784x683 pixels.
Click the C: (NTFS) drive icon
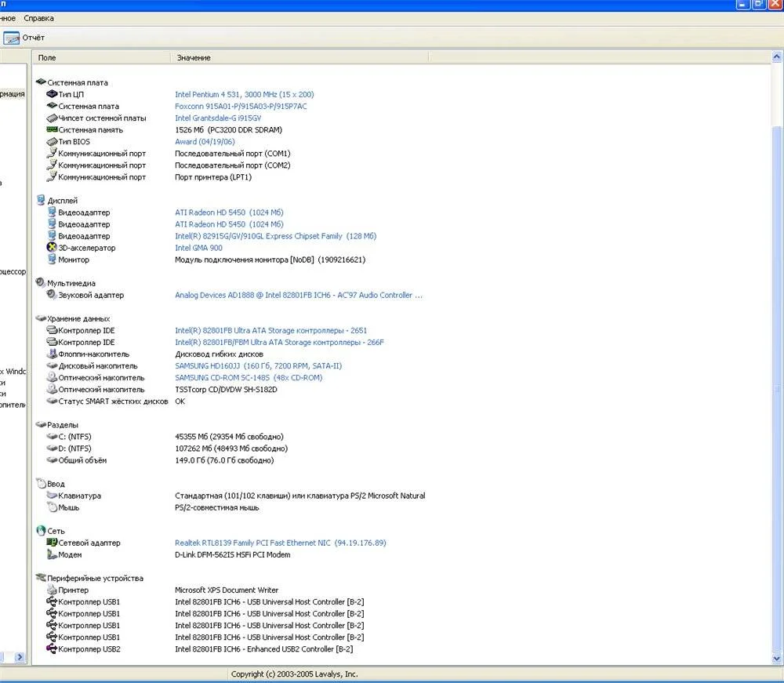tap(52, 437)
